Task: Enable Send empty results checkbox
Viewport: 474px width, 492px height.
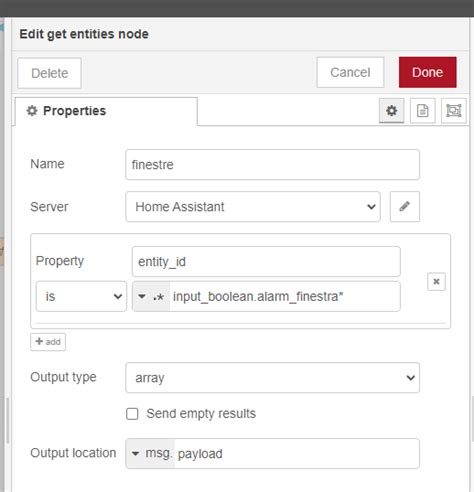Action: (x=132, y=414)
